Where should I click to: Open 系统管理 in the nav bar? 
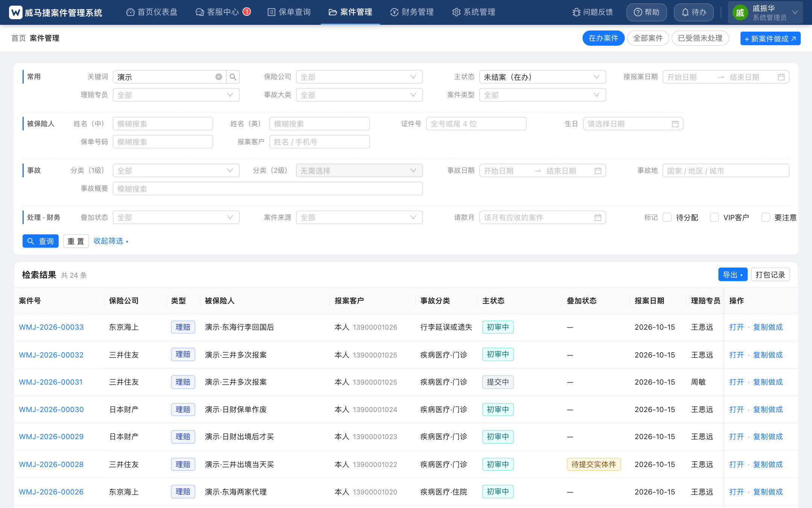tap(474, 12)
